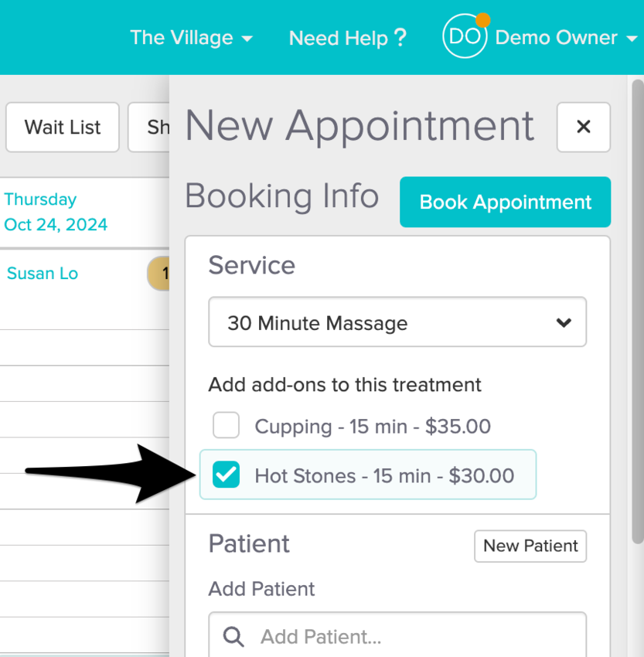Enable the Cupping add-on checkbox
644x657 pixels.
tap(227, 425)
